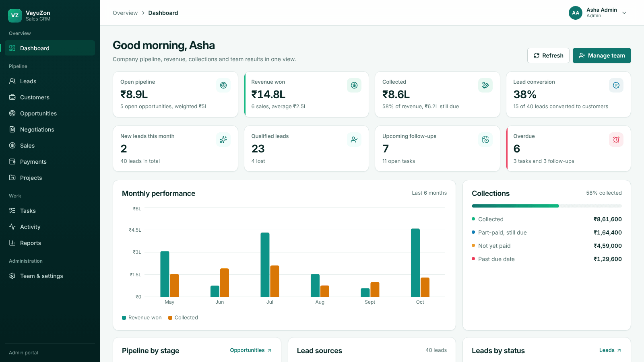Viewport: 644px width, 362px height.
Task: Open Activity via its sidebar pulse icon
Action: click(x=12, y=227)
